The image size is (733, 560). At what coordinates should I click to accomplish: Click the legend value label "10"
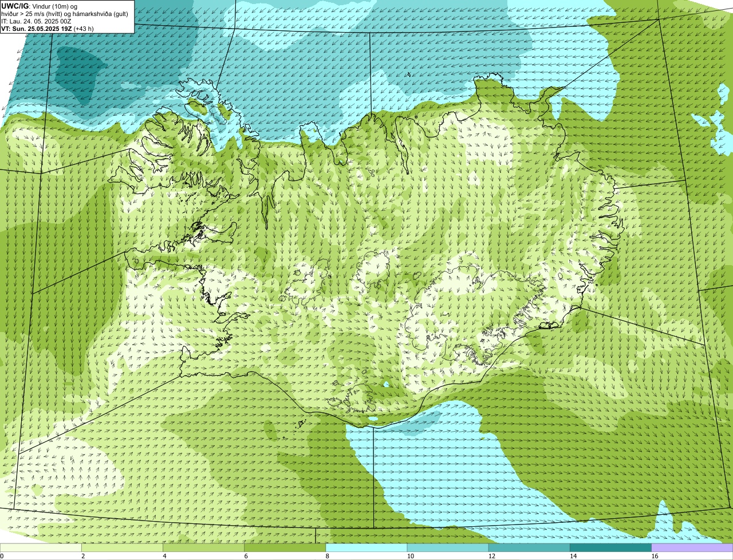coord(411,556)
